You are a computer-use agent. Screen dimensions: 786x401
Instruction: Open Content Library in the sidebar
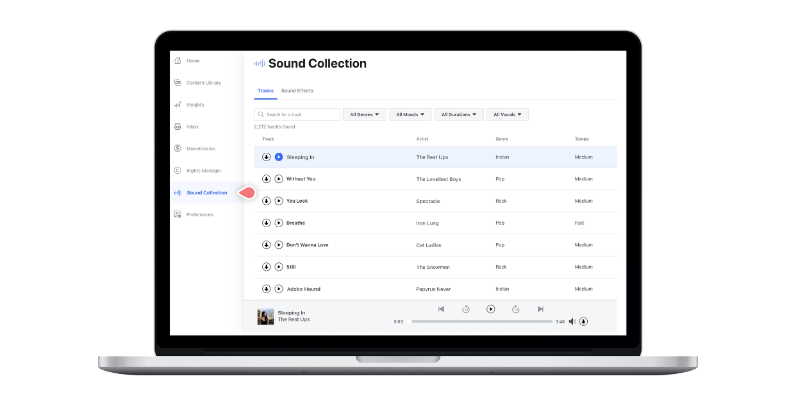[x=198, y=83]
